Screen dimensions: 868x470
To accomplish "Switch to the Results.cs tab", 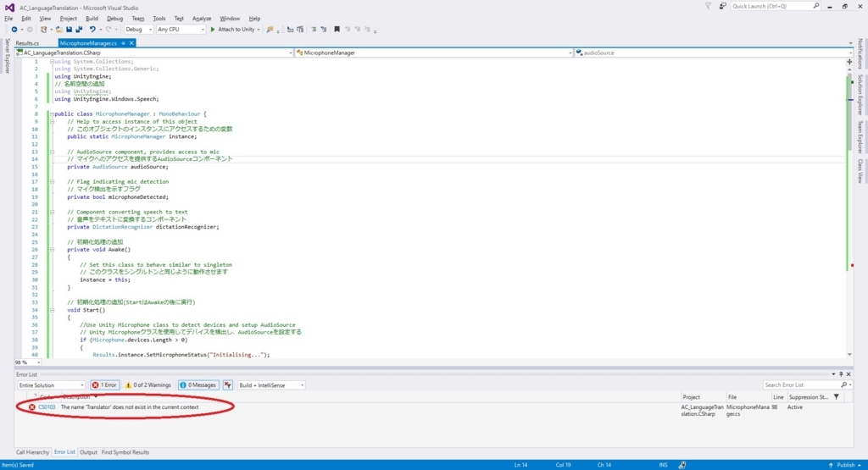I will coord(27,43).
